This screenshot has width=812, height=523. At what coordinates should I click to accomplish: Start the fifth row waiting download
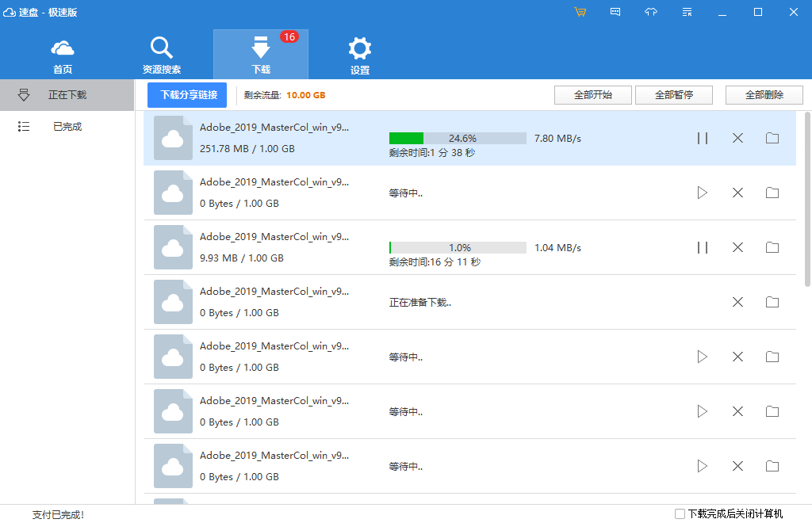pos(703,357)
